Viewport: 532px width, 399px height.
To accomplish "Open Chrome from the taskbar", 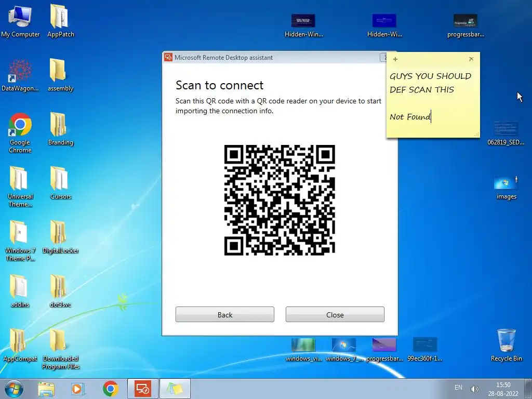I will (x=110, y=389).
